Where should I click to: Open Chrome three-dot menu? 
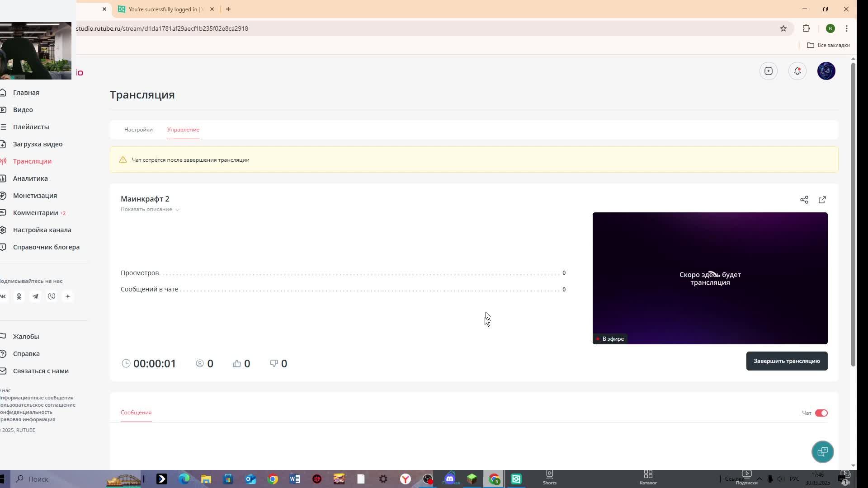click(x=846, y=28)
